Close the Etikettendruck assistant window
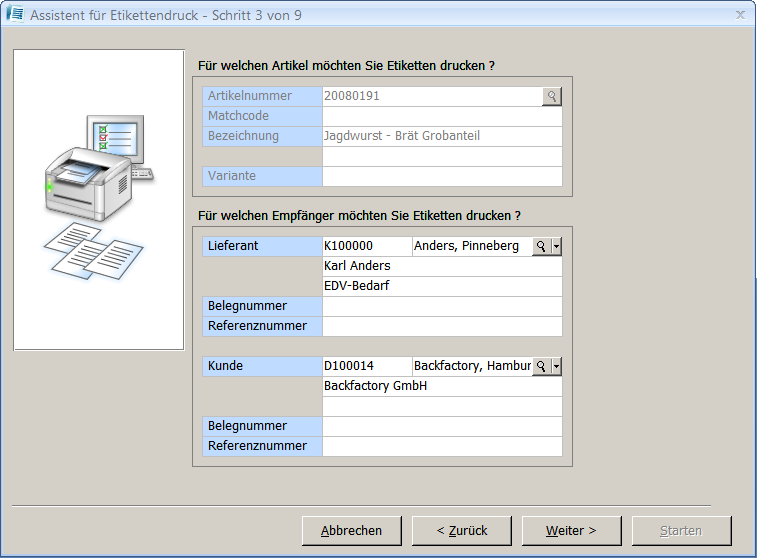 pyautogui.click(x=740, y=14)
